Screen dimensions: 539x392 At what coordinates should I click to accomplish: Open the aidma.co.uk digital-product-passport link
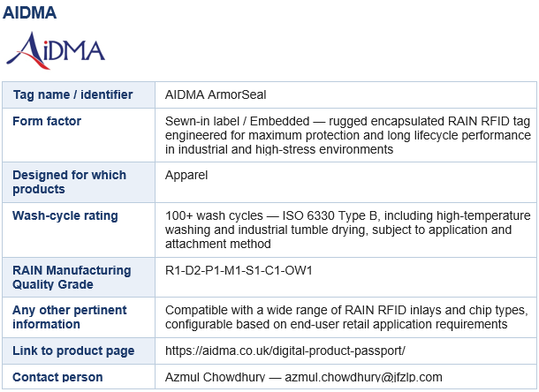tap(285, 351)
